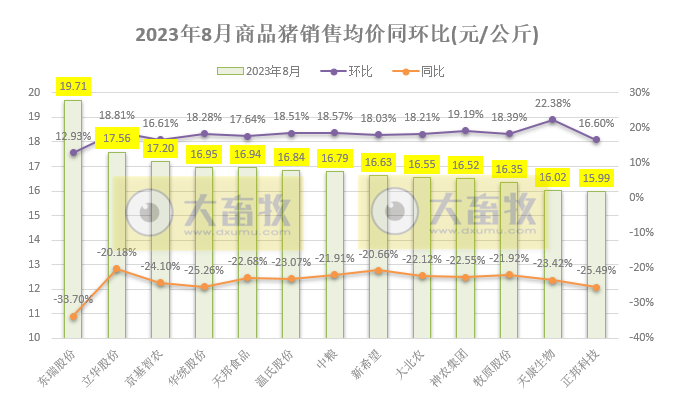Click the 18.39% 环比 label
This screenshot has height=408, width=684.
coord(509,117)
